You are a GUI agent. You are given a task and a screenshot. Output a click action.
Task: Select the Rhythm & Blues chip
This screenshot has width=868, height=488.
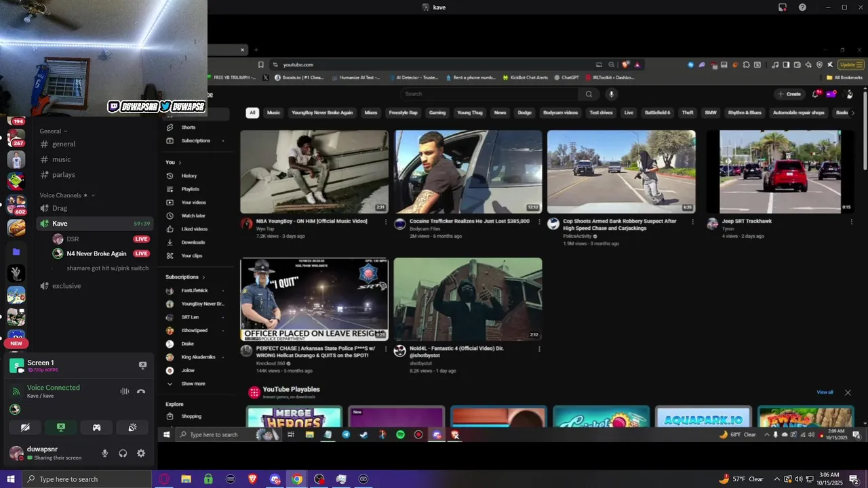click(x=745, y=113)
